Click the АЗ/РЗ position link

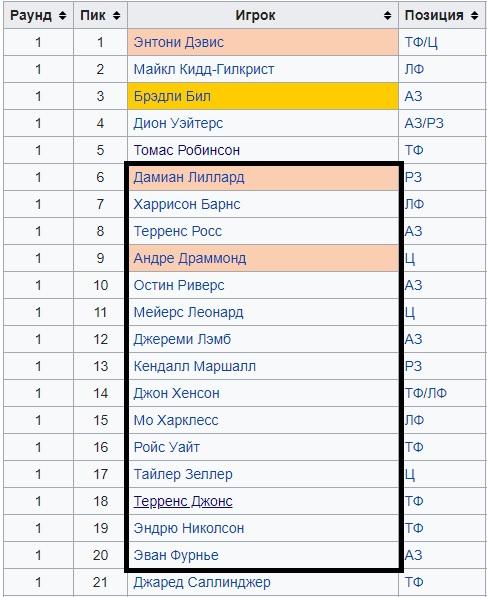(x=424, y=123)
